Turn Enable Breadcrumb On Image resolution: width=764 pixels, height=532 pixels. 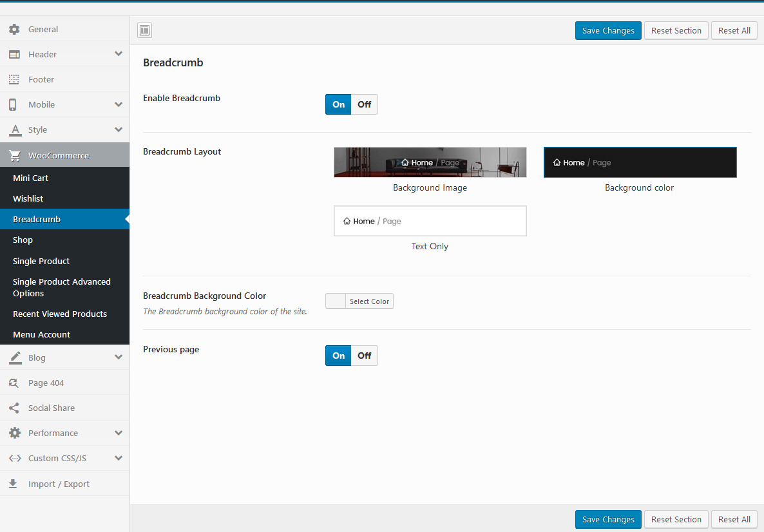(x=338, y=104)
